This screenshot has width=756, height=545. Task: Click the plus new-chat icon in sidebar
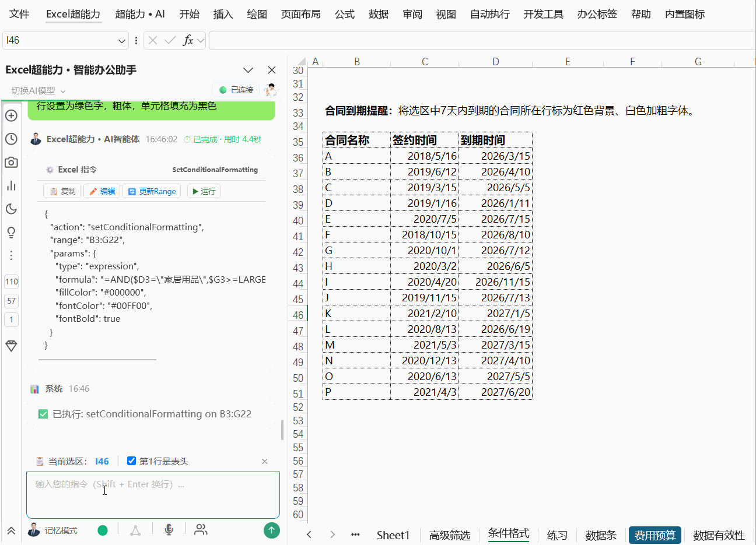pos(11,115)
